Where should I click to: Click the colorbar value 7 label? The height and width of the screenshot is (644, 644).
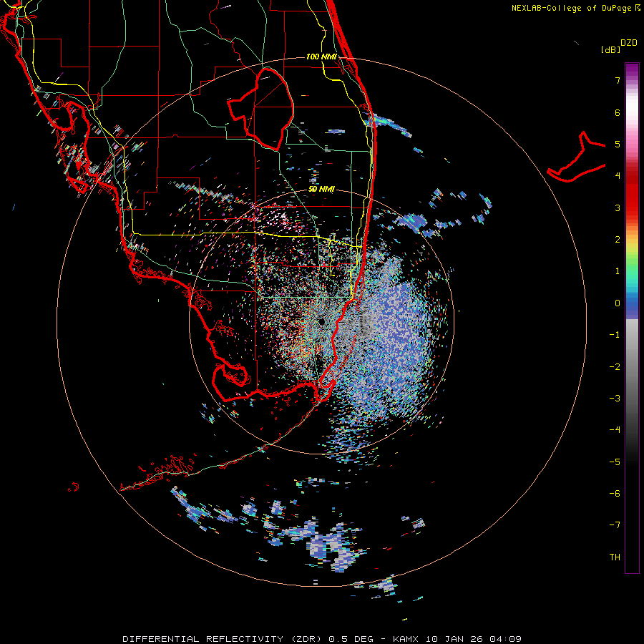[x=618, y=80]
